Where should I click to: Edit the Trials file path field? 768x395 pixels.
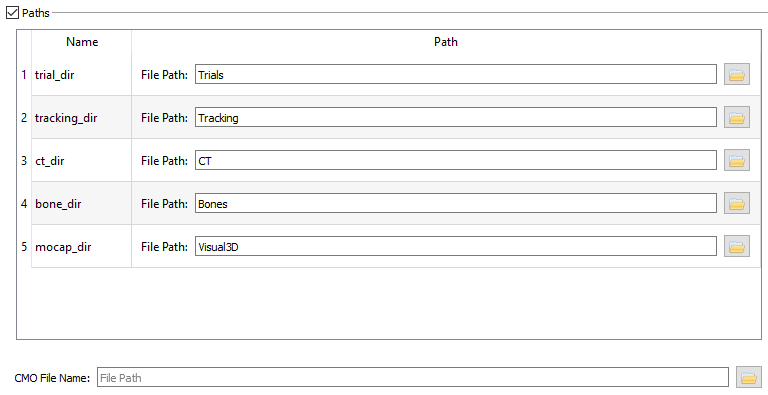(456, 74)
